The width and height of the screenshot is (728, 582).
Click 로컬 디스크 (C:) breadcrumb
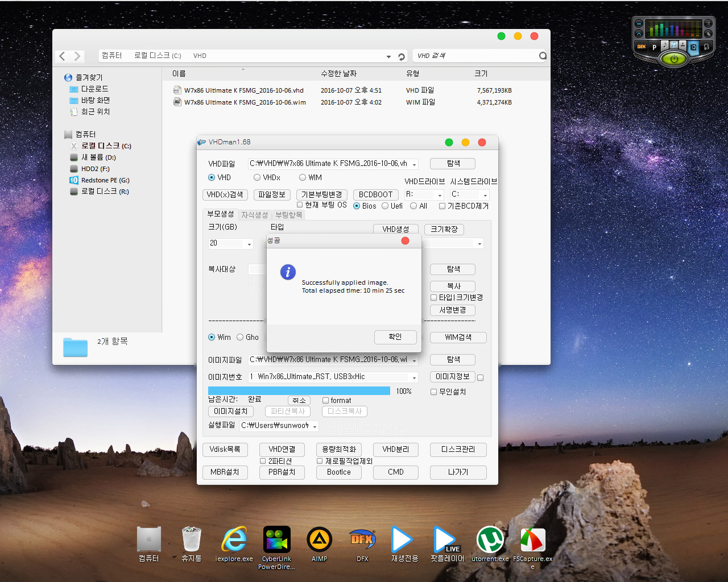pos(158,56)
